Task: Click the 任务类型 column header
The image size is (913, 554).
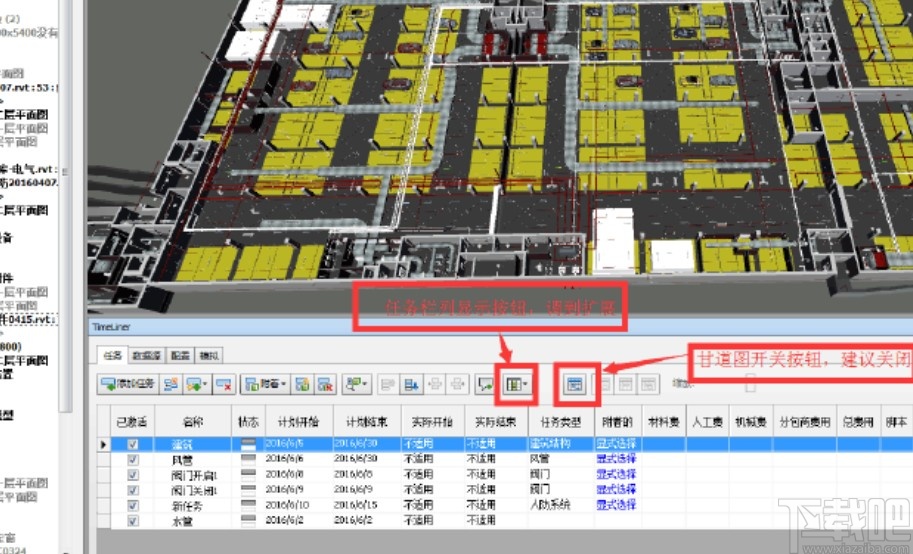Action: click(561, 421)
